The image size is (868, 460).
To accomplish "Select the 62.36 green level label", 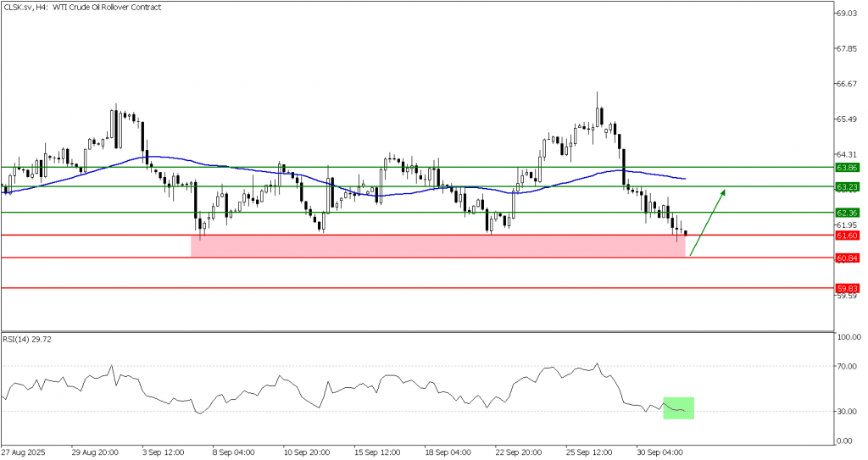I will tap(847, 213).
